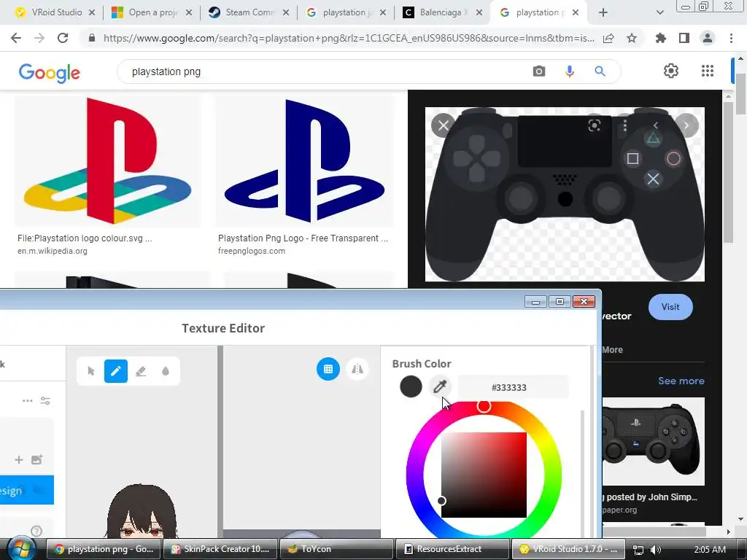
Task: Switch to SkinPack Creator taskbar item
Action: [220, 549]
